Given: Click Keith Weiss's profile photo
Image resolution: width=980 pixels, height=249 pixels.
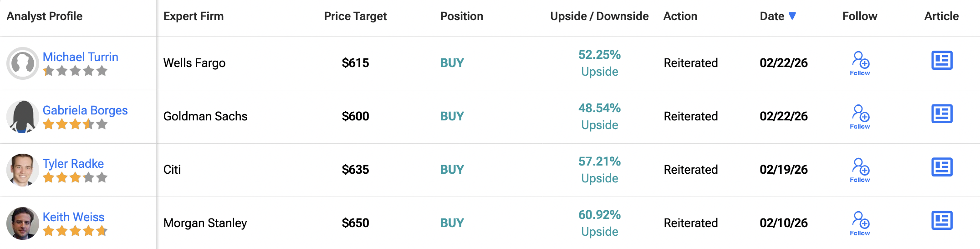Looking at the screenshot, I should tap(22, 223).
